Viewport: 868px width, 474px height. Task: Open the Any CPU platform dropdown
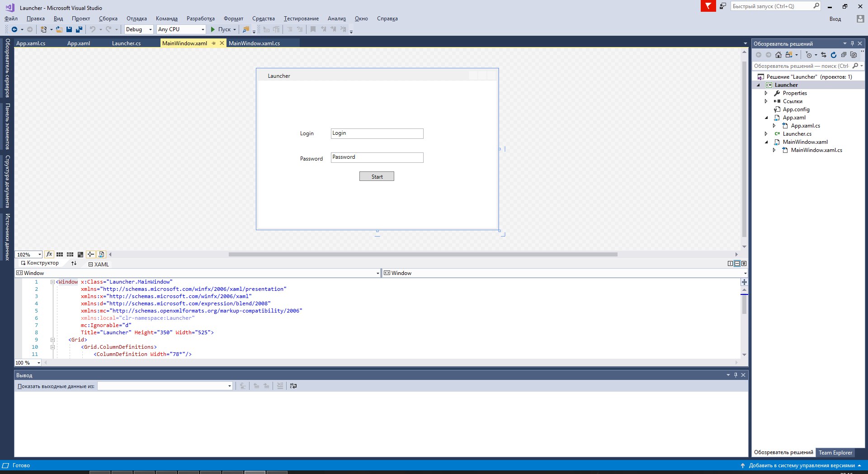coord(181,29)
